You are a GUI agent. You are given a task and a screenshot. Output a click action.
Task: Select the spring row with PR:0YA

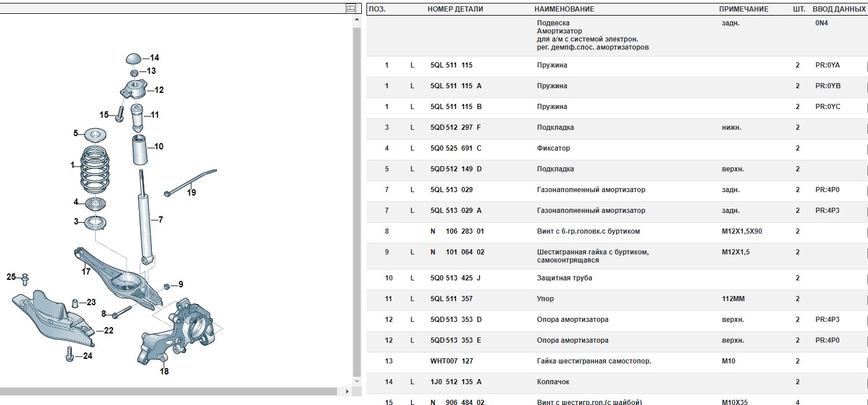pyautogui.click(x=616, y=66)
